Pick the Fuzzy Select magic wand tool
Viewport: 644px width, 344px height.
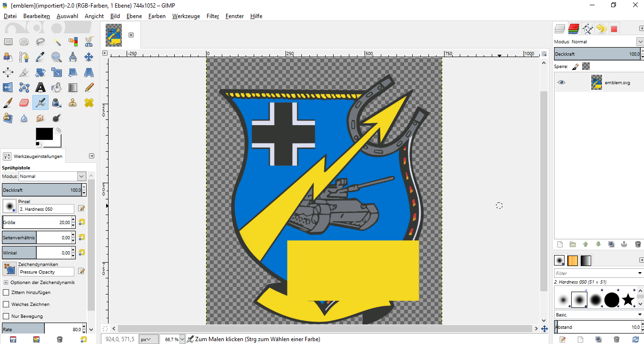pyautogui.click(x=57, y=42)
